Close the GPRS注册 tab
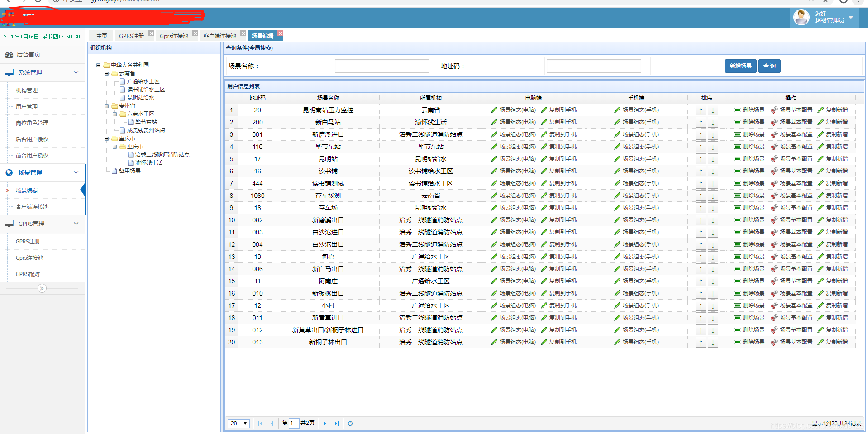 [x=151, y=33]
